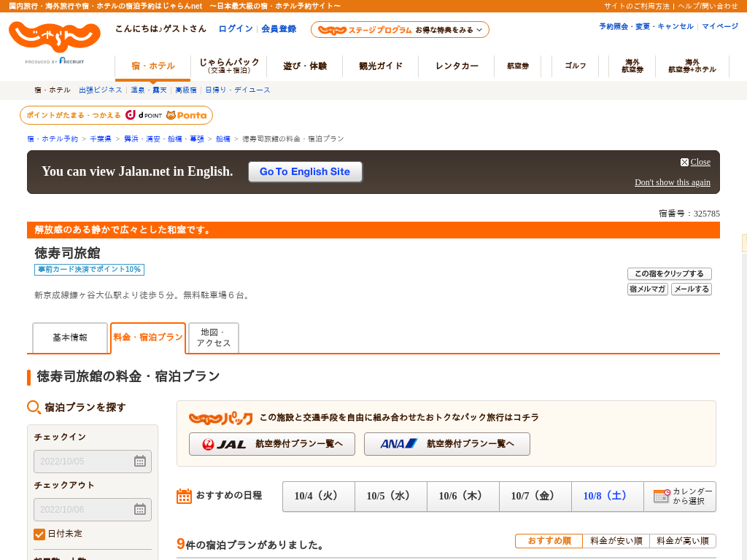The image size is (747, 560).
Task: Click the 高級宿 sub-navigation link
Action: [186, 90]
